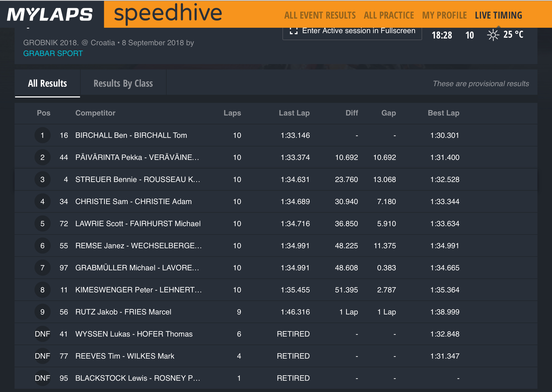The image size is (552, 392).
Task: Click RETIRED status for number 41
Action: pos(293,334)
